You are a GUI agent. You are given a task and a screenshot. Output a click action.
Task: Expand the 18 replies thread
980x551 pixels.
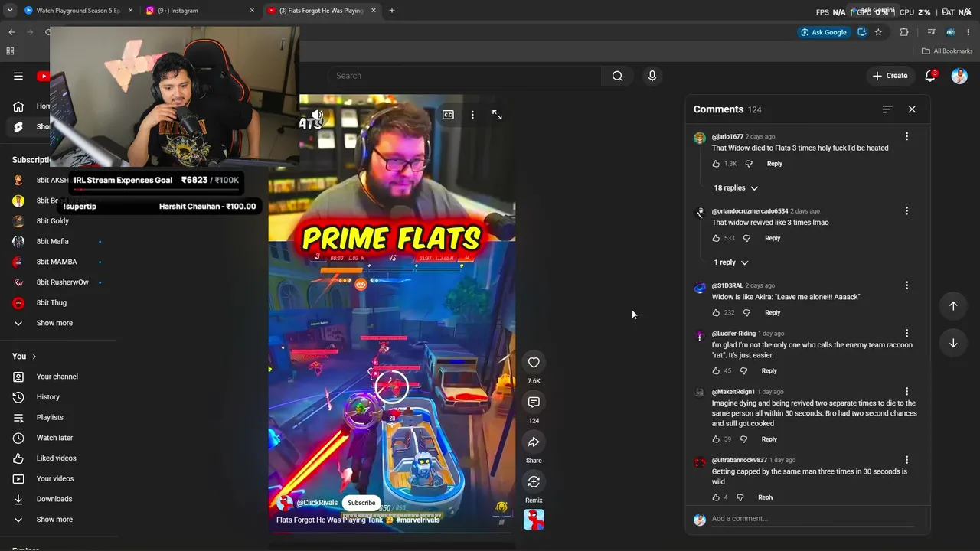point(736,188)
